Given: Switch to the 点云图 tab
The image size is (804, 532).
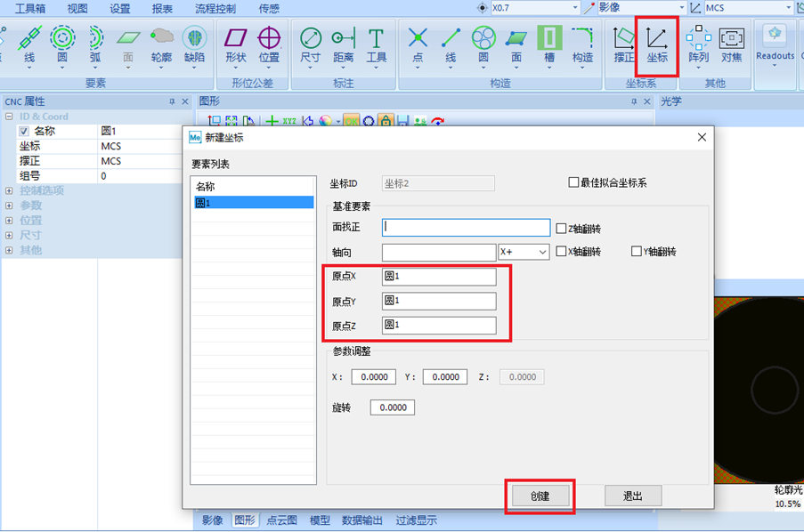Looking at the screenshot, I should coord(280,520).
